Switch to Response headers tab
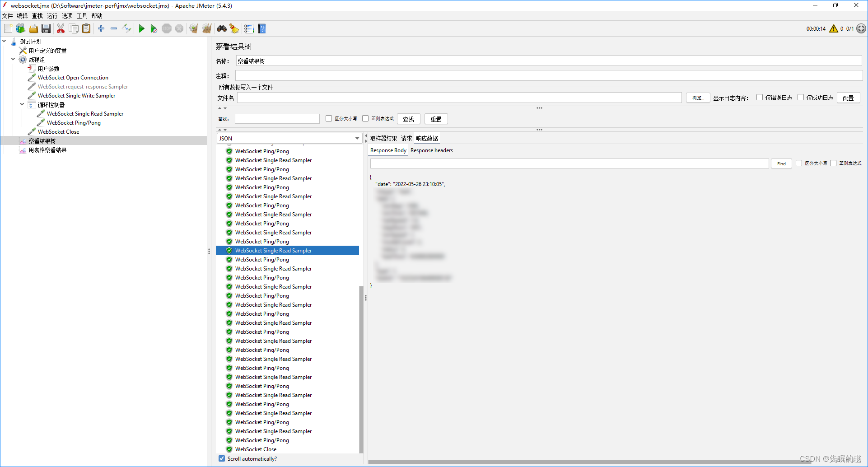 [x=432, y=150]
